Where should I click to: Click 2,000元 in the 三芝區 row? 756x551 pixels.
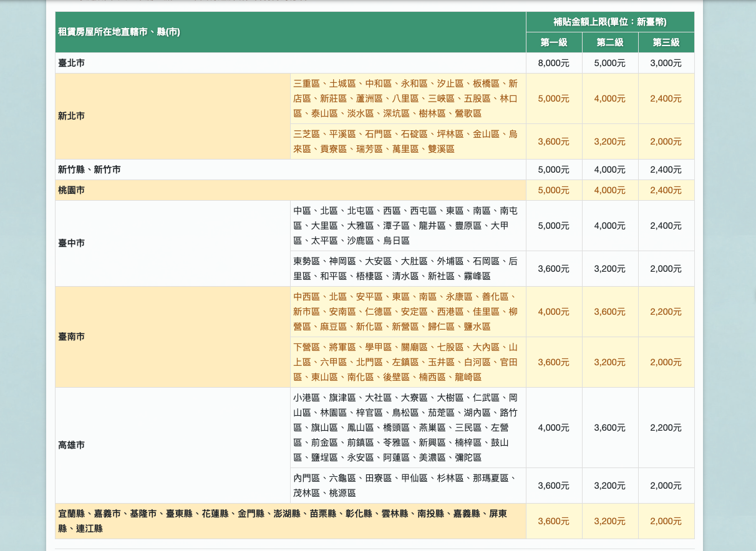coord(666,141)
